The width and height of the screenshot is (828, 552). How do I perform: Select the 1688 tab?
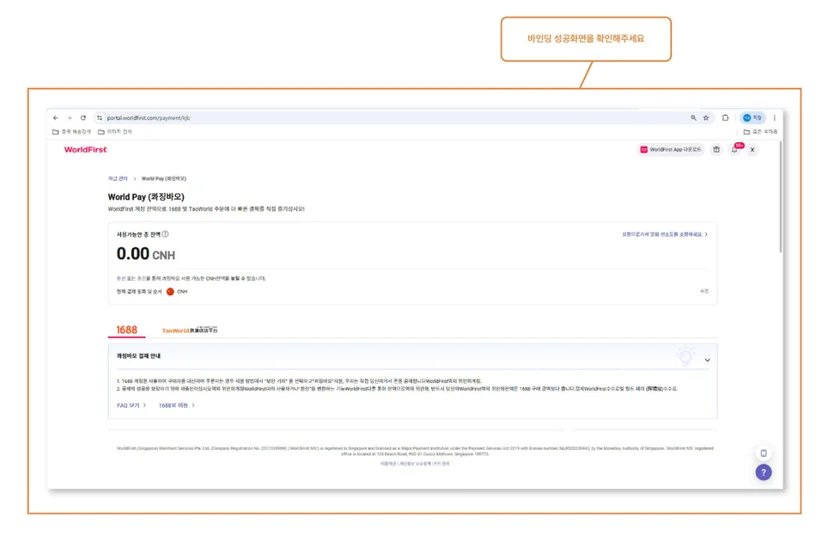click(127, 330)
